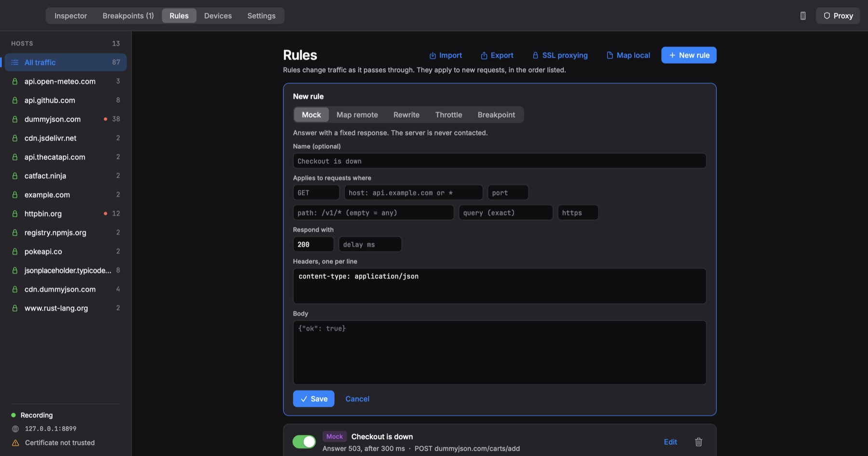Click the host input field

click(x=413, y=193)
